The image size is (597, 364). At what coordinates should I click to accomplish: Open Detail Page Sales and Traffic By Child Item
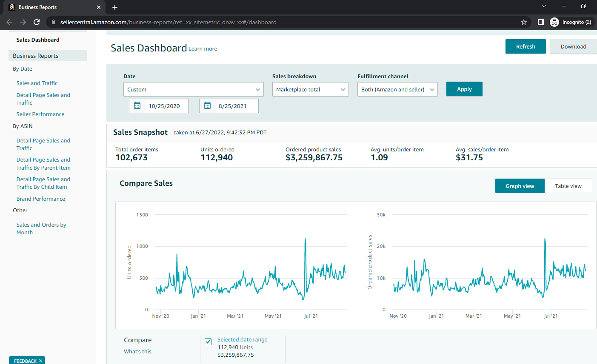tap(43, 183)
